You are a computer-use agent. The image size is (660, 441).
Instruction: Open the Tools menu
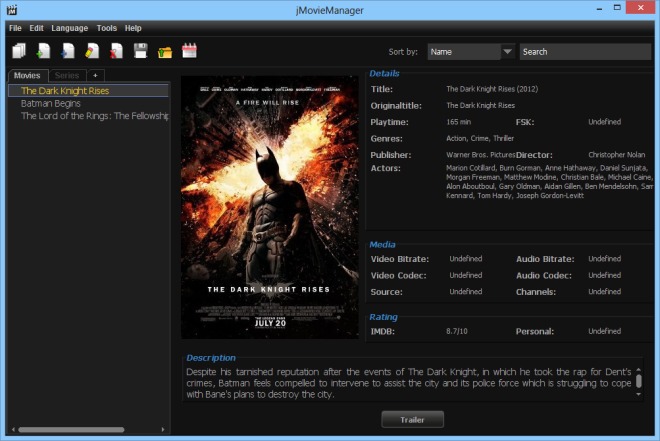(x=106, y=28)
